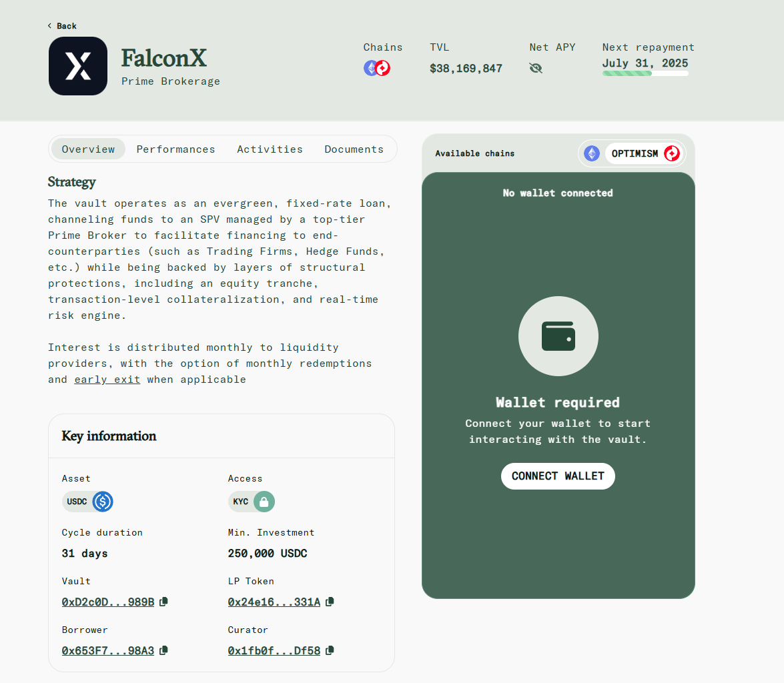Viewport: 784px width, 683px height.
Task: Select Ethereum in Available chains selector
Action: click(592, 153)
